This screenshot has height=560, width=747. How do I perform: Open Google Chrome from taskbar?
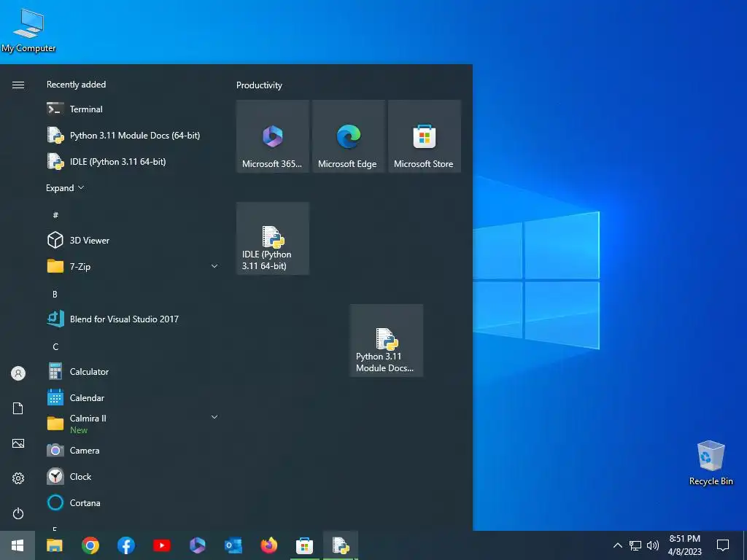[90, 545]
